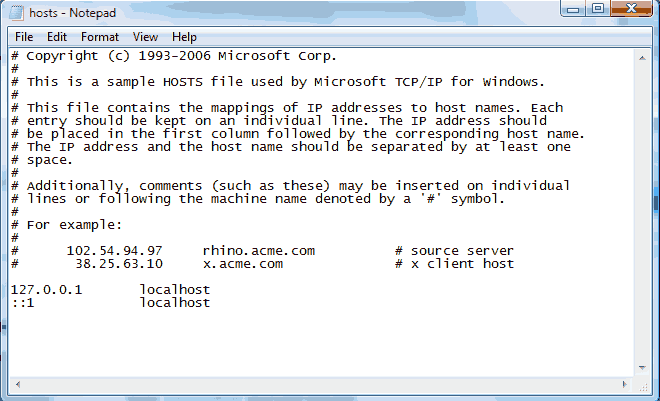Click the Notepad icon in the title bar
Viewport: 660px width, 401px height.
pos(16,13)
